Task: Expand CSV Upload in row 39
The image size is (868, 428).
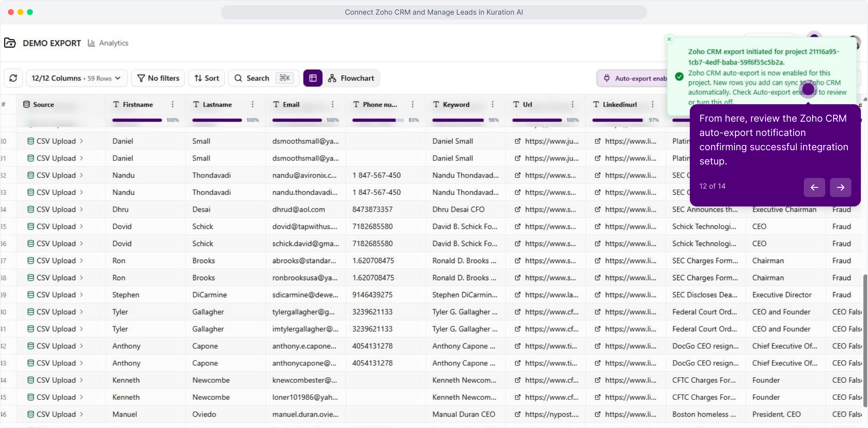Action: (81, 295)
